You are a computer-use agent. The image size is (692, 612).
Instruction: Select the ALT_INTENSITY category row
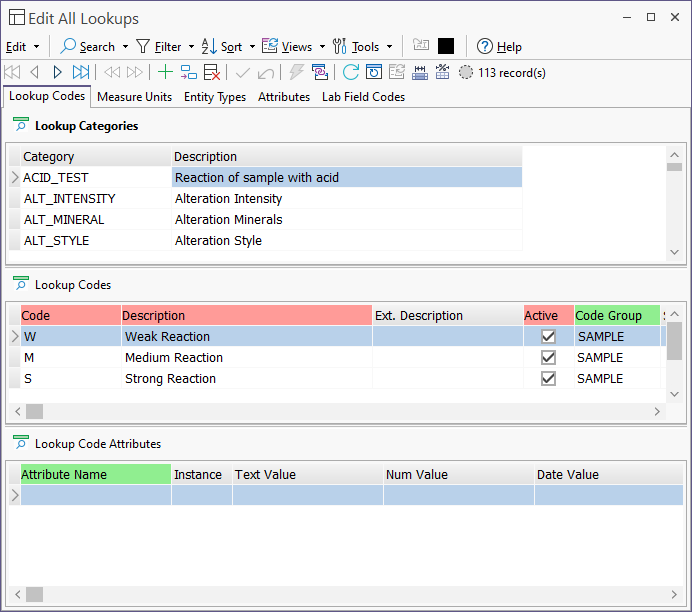coord(265,199)
